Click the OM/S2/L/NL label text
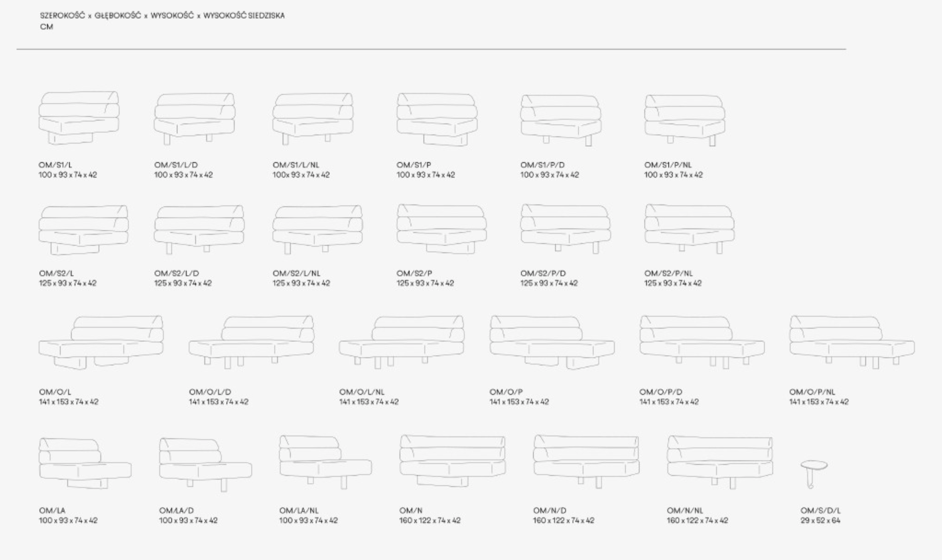Screen dimensions: 942x560 point(296,273)
